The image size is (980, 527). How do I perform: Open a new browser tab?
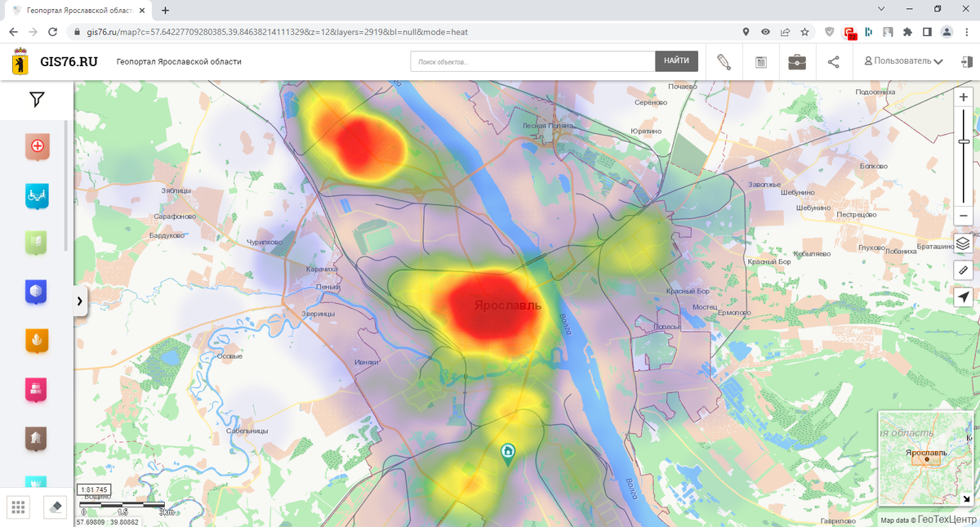165,11
